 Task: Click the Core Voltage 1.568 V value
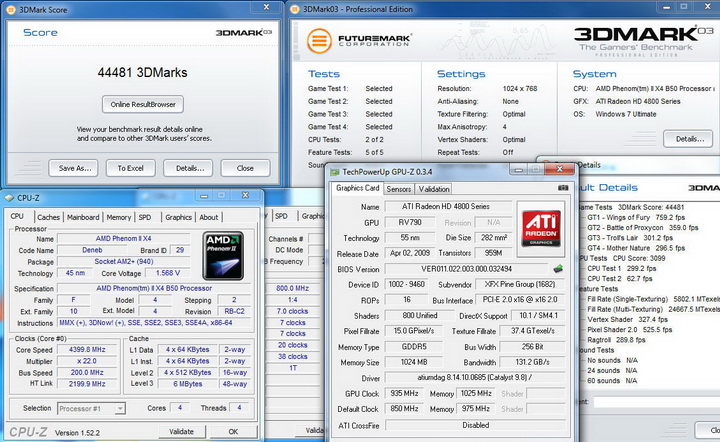coord(168,273)
